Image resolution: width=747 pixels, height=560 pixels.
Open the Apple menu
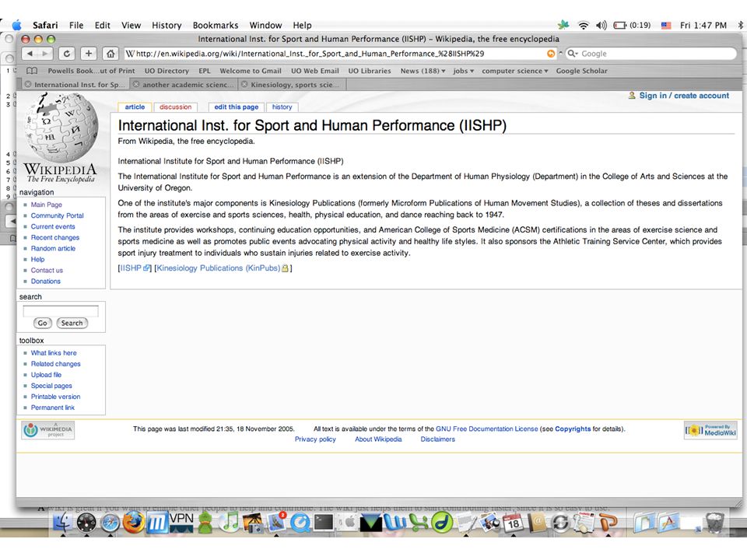pyautogui.click(x=16, y=25)
